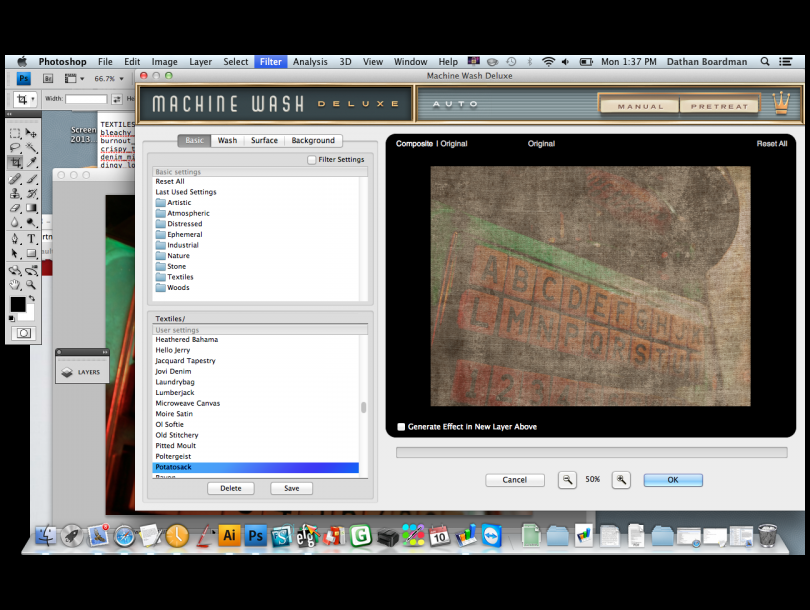Click the crop Width input field
810x610 pixels.
pyautogui.click(x=86, y=99)
